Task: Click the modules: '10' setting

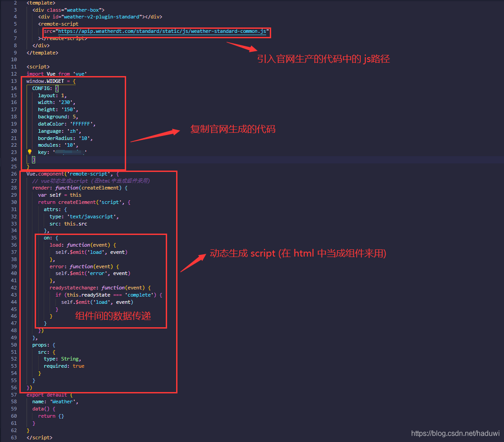Action: coord(58,145)
